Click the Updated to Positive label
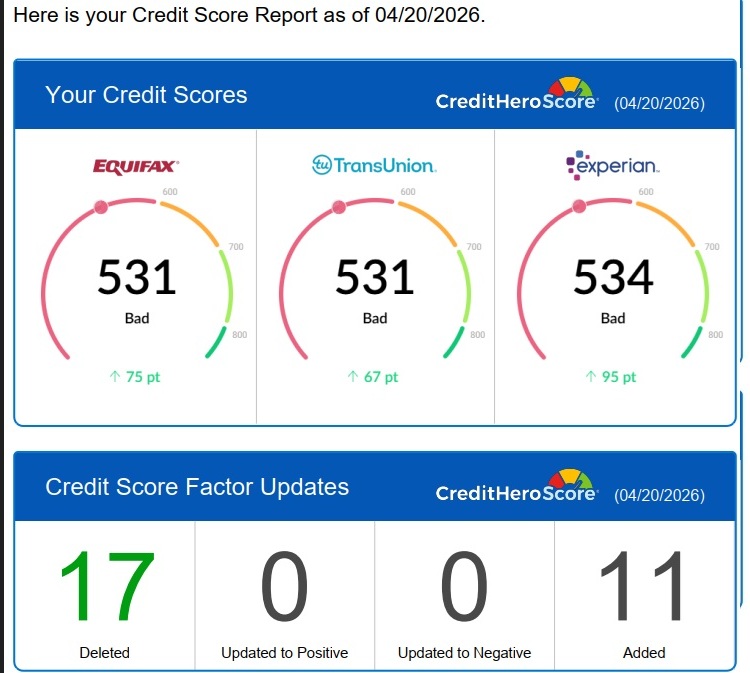 click(x=285, y=652)
